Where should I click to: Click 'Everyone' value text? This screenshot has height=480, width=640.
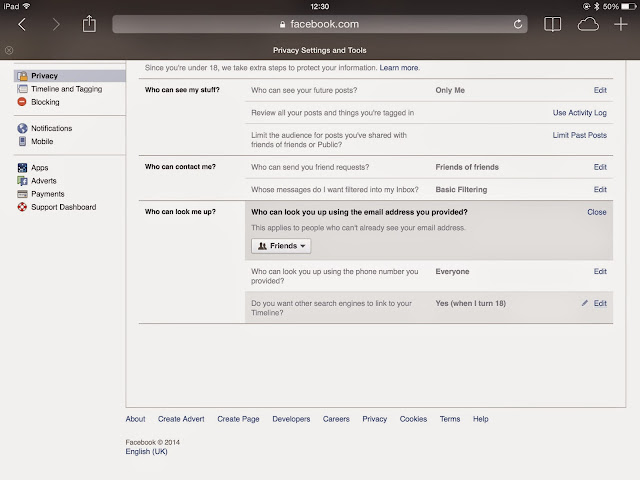tap(452, 271)
